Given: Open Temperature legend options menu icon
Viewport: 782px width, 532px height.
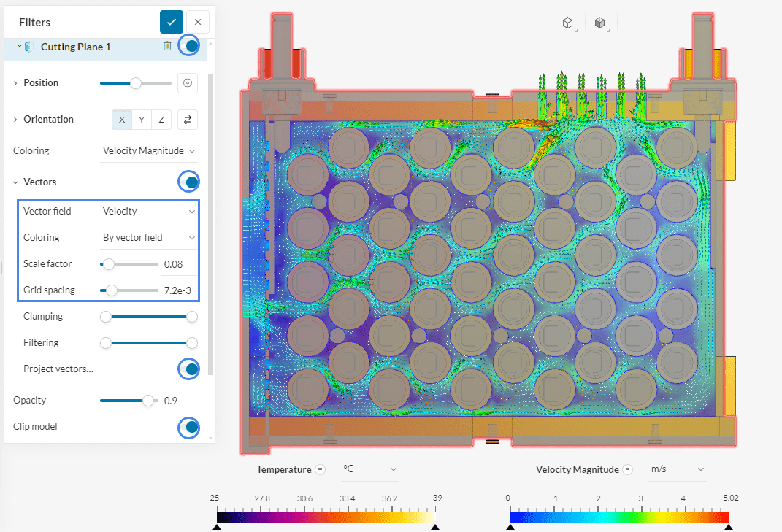Looking at the screenshot, I should [x=320, y=469].
